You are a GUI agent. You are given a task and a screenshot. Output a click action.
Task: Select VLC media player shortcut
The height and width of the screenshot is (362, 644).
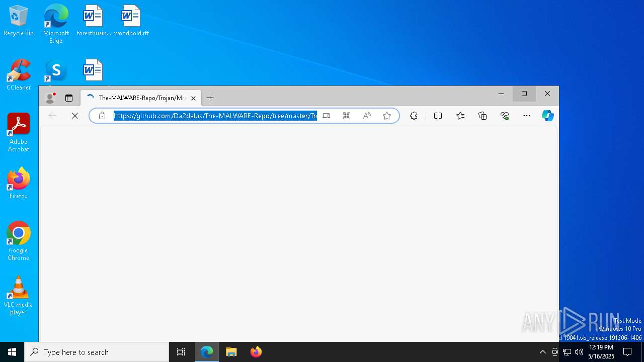click(x=19, y=296)
